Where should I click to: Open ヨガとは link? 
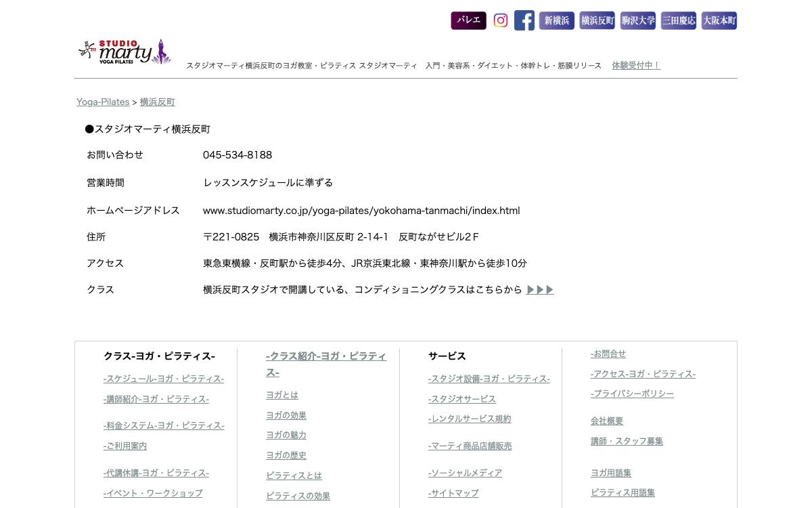pyautogui.click(x=282, y=396)
